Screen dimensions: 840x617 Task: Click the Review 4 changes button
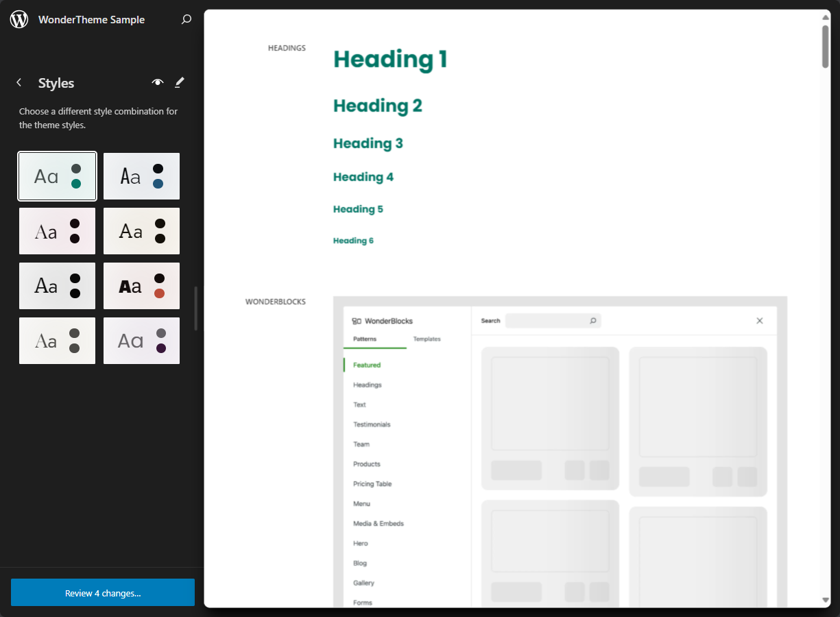pos(102,592)
